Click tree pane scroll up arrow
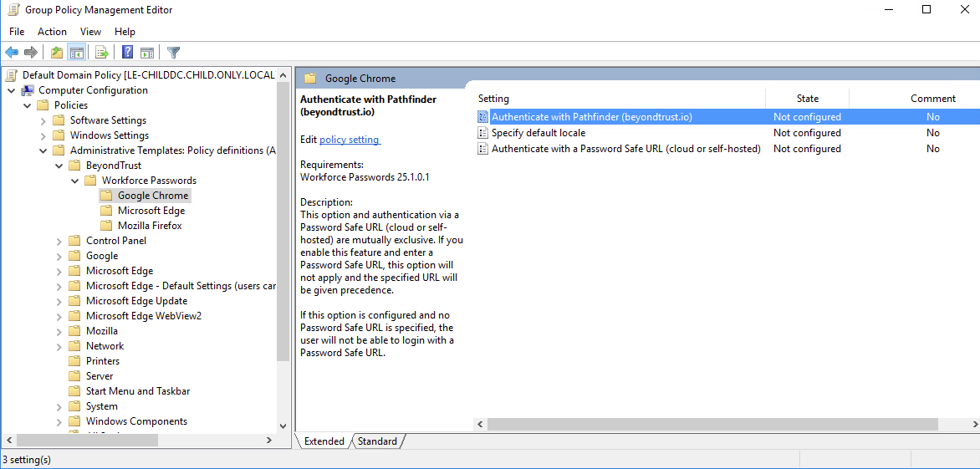The height and width of the screenshot is (469, 980). (x=283, y=75)
